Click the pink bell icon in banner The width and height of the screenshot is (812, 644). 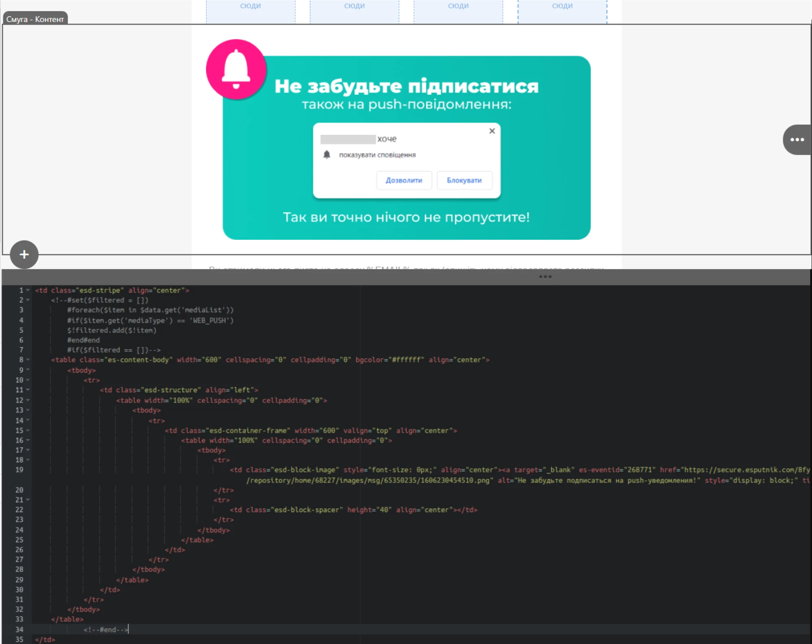click(236, 69)
